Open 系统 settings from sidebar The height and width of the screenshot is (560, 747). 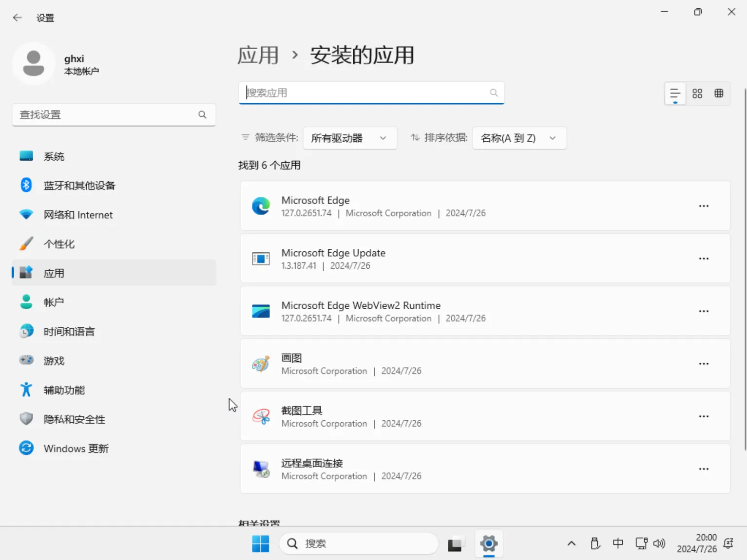tap(54, 156)
